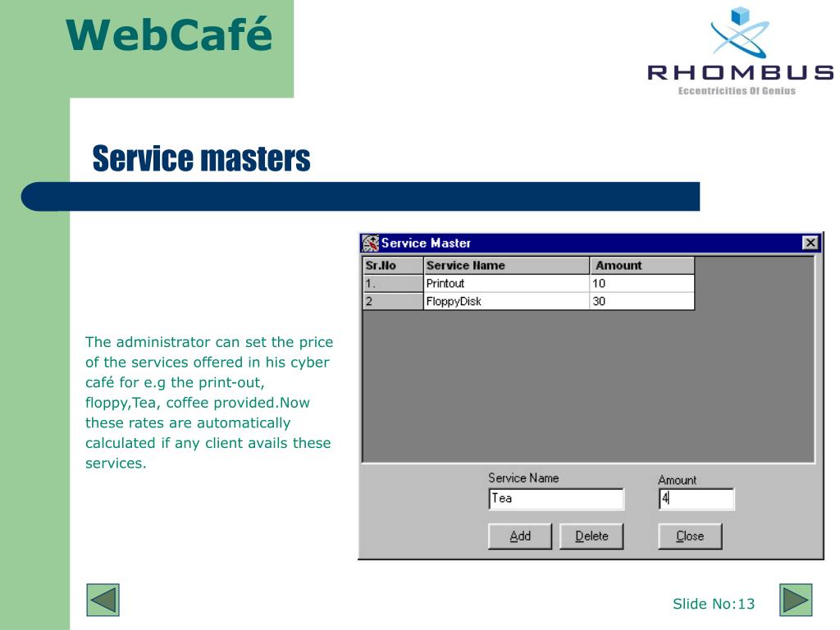
Task: Click the Rhombus logo
Action: [x=740, y=52]
